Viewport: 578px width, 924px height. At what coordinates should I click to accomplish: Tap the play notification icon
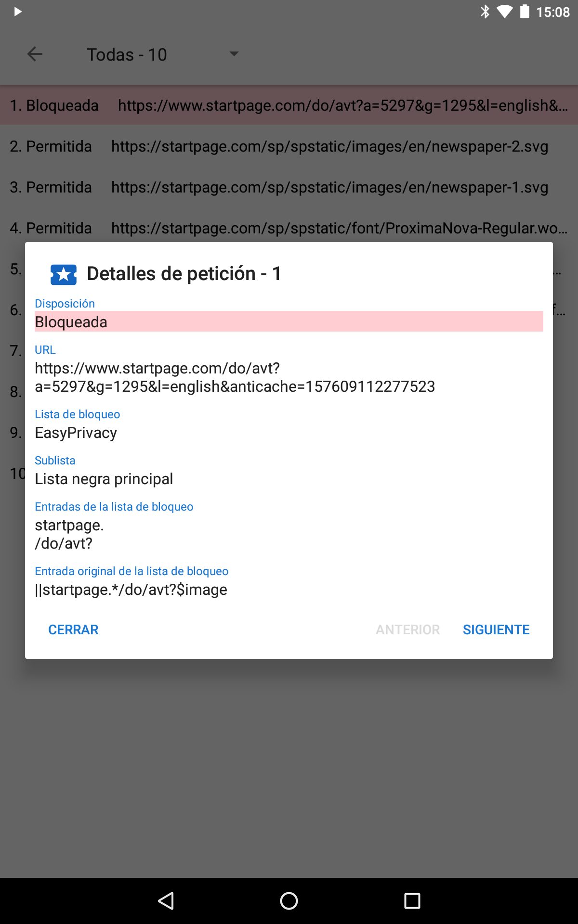click(x=18, y=12)
